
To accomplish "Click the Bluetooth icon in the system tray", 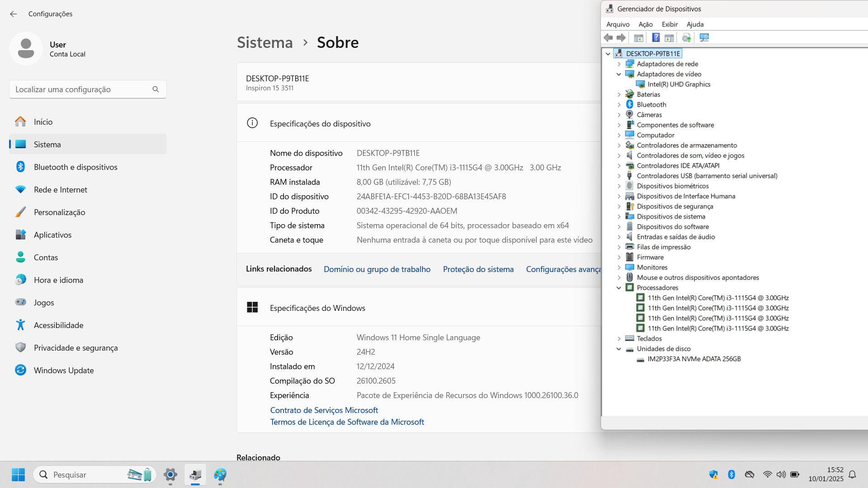I will [731, 474].
